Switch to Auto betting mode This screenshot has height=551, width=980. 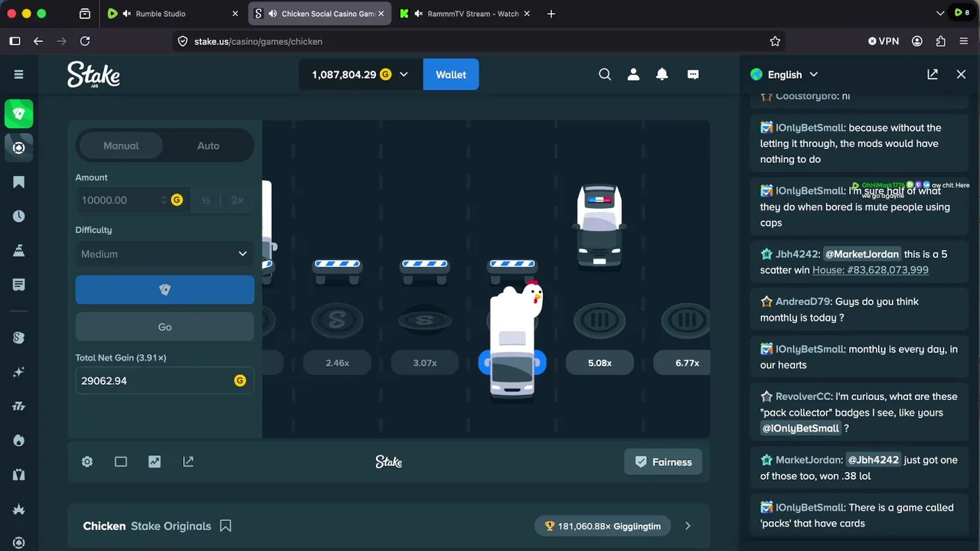point(208,145)
